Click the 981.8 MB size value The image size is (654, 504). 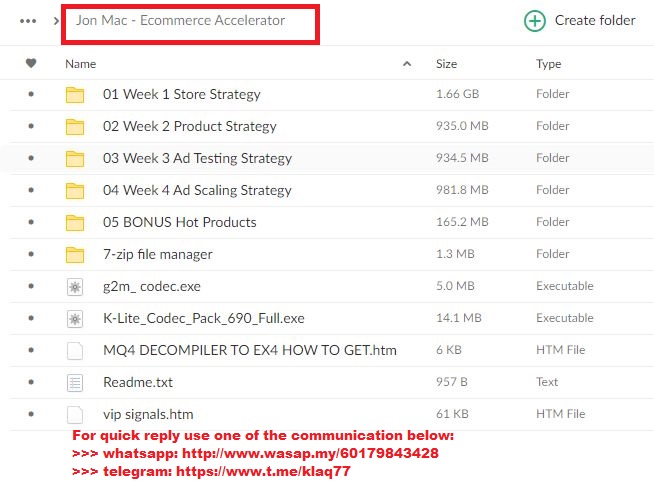[462, 190]
